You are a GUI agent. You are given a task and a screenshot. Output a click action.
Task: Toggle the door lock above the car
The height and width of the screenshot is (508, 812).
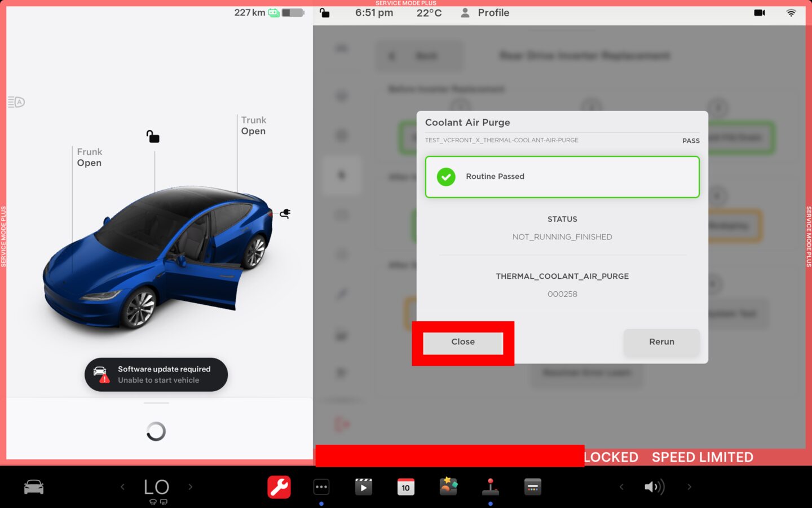pos(153,137)
